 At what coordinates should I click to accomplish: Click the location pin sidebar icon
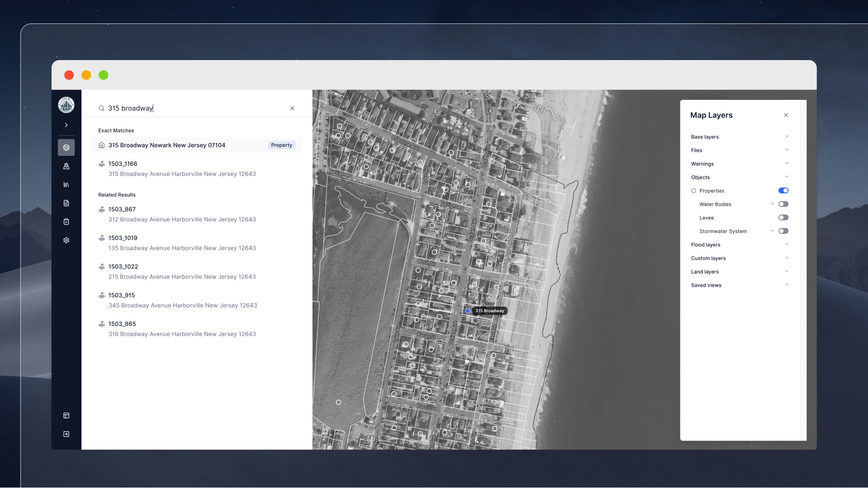66,166
